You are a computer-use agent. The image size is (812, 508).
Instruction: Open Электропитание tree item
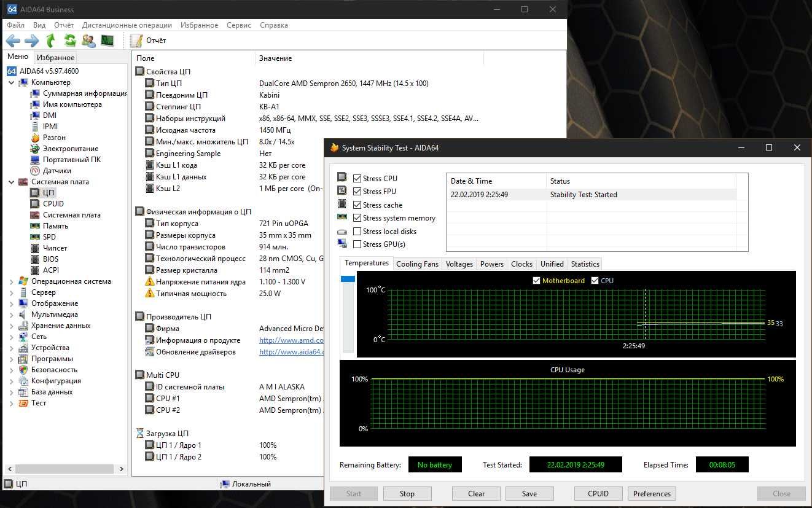point(71,149)
